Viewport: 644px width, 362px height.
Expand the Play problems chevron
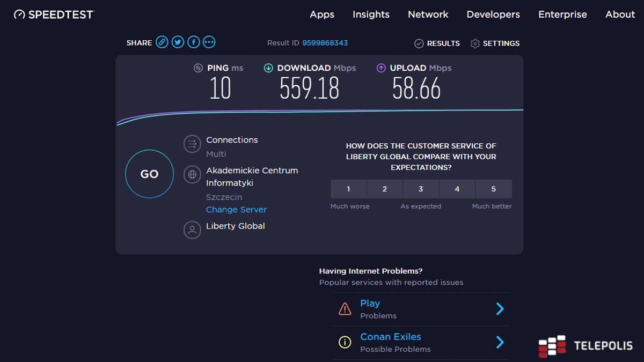500,309
